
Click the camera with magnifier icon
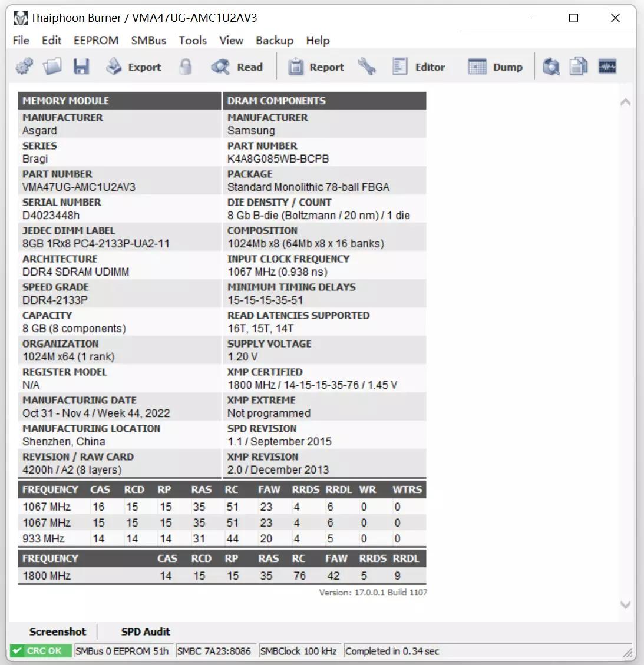(551, 67)
